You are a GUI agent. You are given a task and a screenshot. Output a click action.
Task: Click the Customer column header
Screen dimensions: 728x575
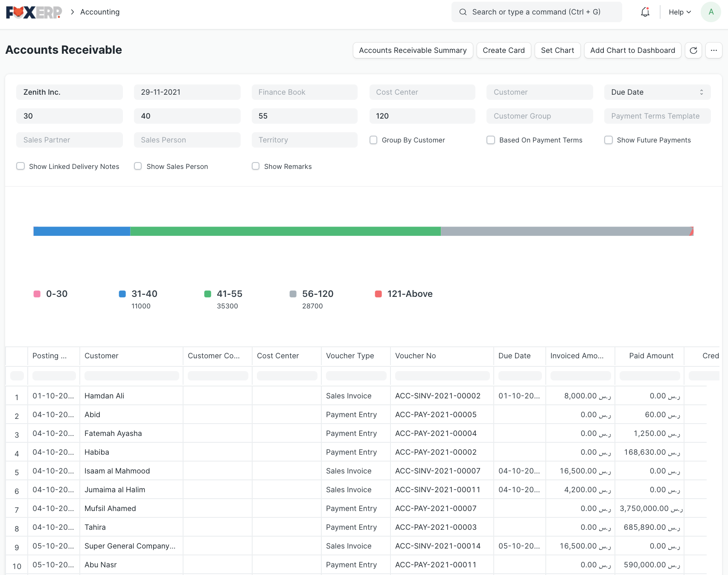[131, 356]
